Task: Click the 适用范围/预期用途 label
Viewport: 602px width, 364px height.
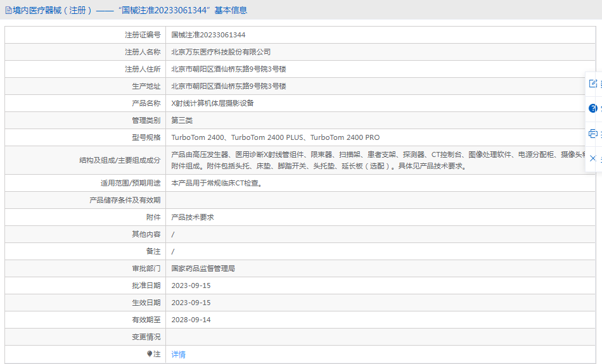Action: coord(131,184)
